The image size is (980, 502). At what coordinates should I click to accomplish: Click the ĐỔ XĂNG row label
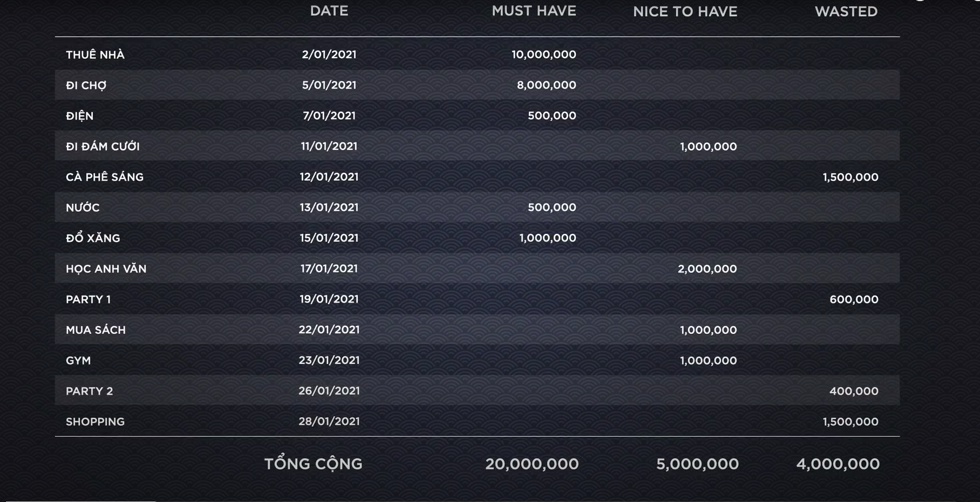point(93,238)
